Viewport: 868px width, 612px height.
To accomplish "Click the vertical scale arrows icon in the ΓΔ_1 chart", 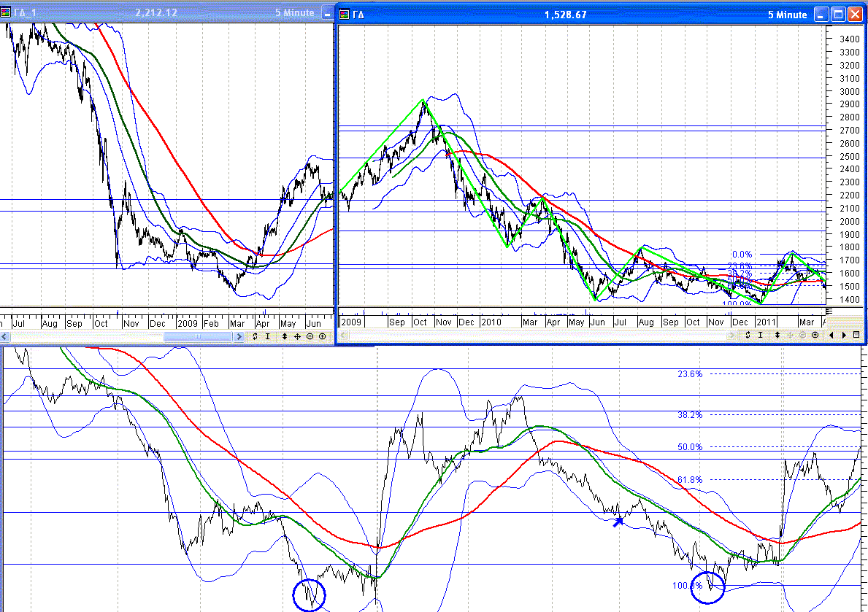I will click(x=285, y=336).
